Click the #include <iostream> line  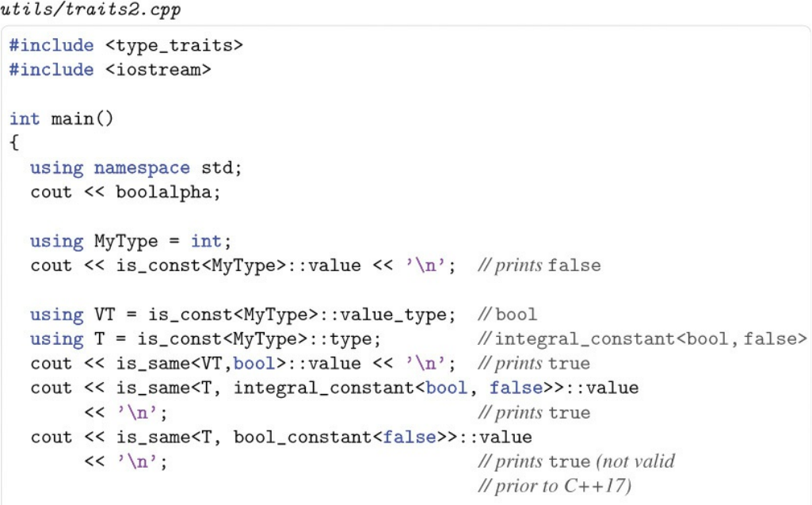tap(110, 70)
